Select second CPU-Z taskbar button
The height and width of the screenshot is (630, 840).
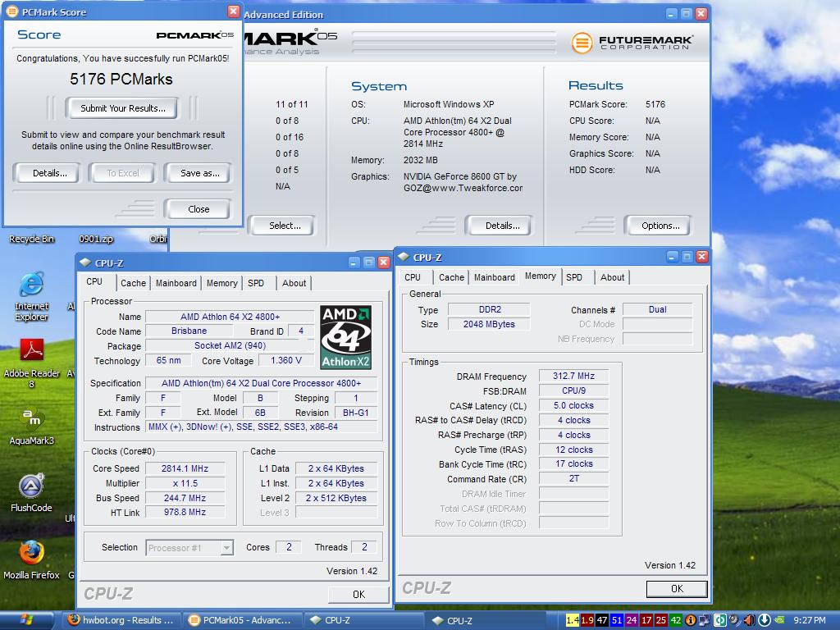[486, 620]
